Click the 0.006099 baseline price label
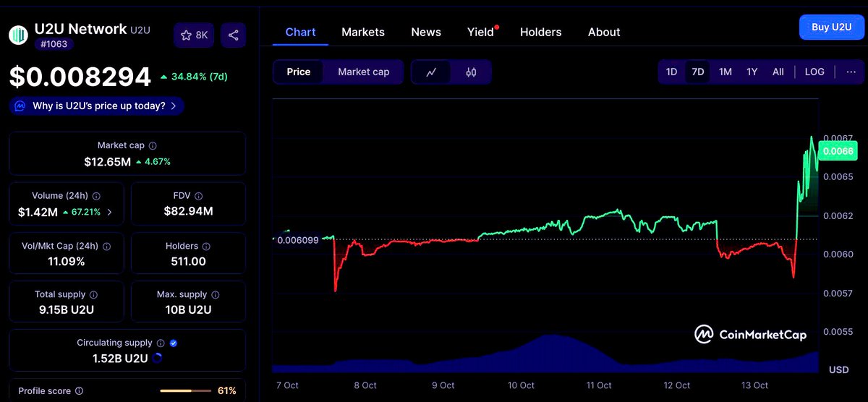868x402 pixels. coord(298,240)
